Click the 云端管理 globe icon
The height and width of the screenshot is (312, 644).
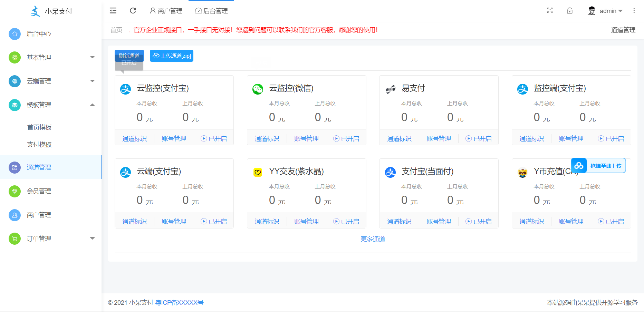pyautogui.click(x=15, y=81)
